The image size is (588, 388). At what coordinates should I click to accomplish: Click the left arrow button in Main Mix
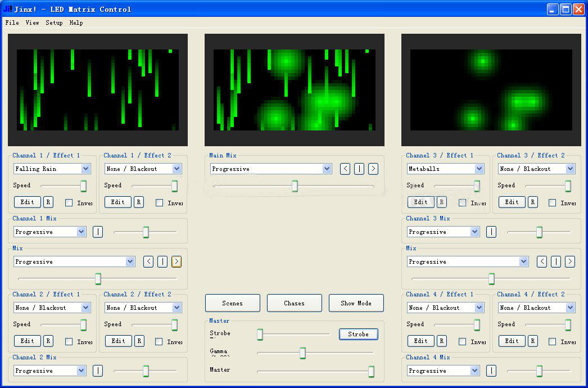pos(345,169)
